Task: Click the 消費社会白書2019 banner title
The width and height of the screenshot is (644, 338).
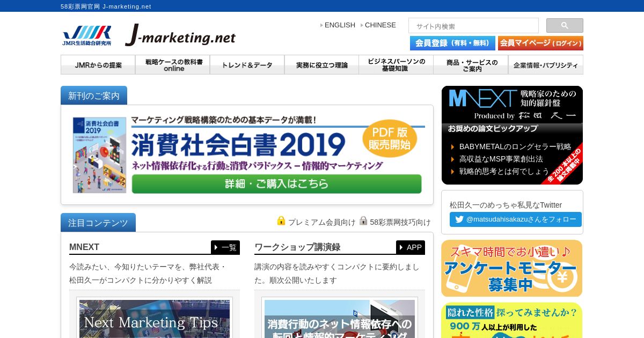Action: [238, 144]
